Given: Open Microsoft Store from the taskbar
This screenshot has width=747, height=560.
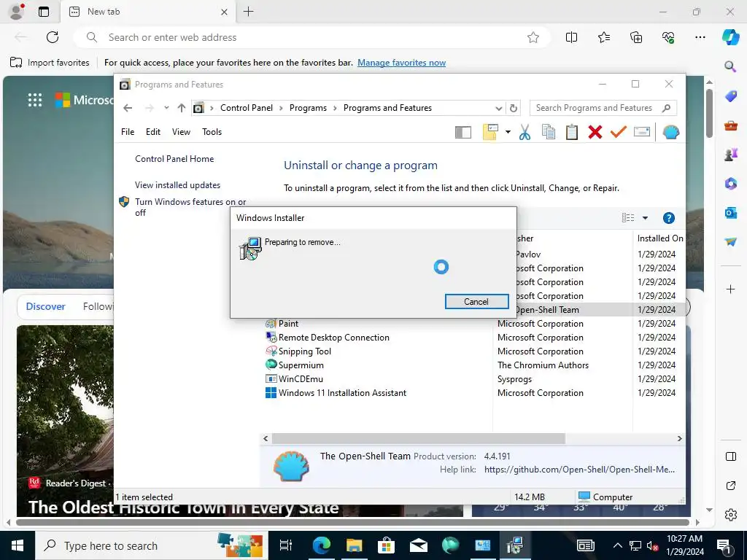Looking at the screenshot, I should 387,545.
